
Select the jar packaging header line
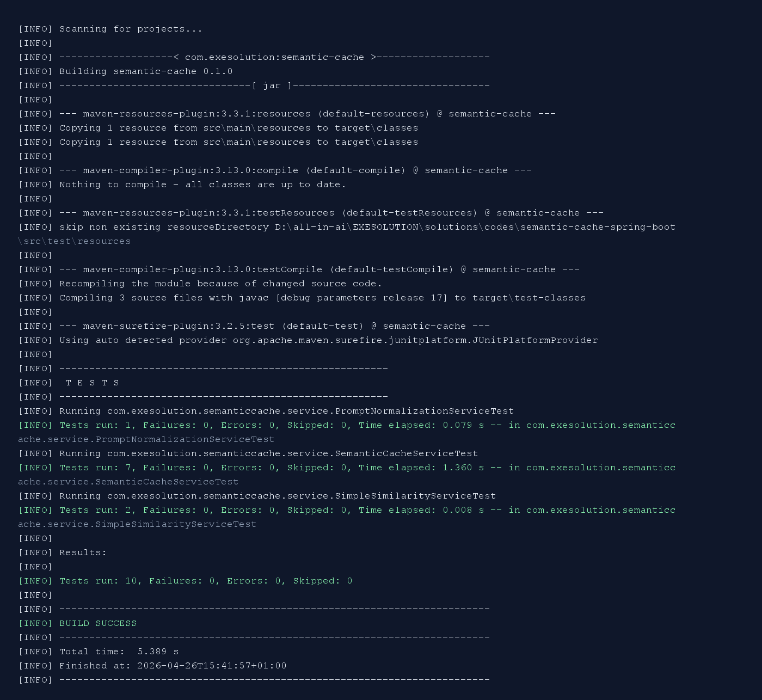coord(254,85)
